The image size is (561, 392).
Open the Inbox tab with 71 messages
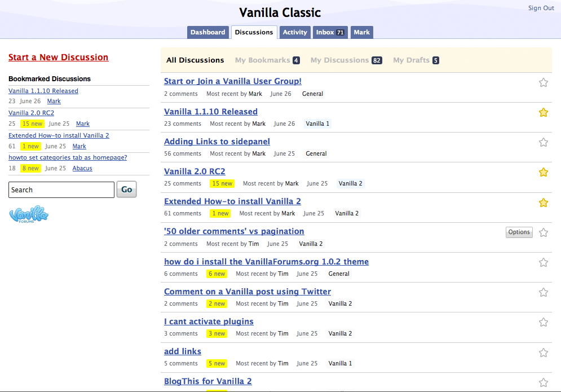click(330, 32)
